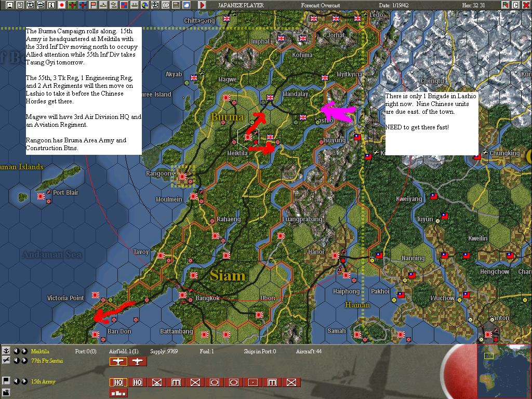
Task: Click the red X exit icon
Action: (x=526, y=5)
